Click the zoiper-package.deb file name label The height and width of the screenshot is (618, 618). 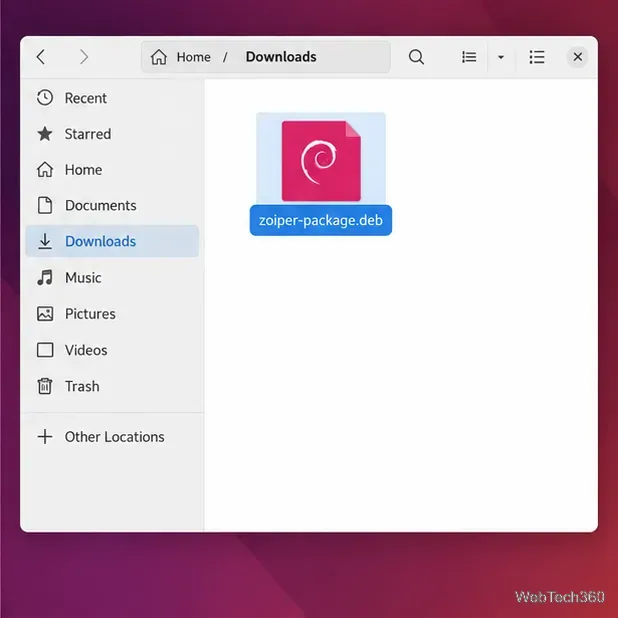click(x=321, y=220)
